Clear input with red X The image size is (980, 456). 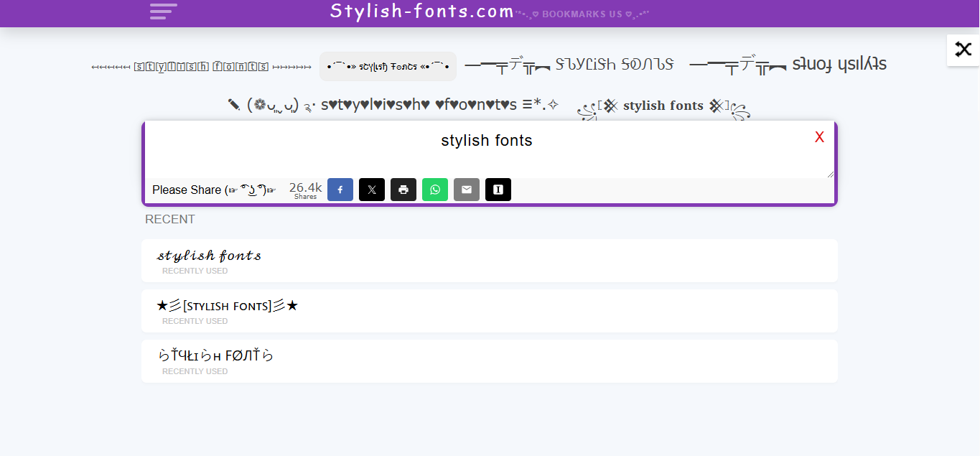[x=819, y=137]
